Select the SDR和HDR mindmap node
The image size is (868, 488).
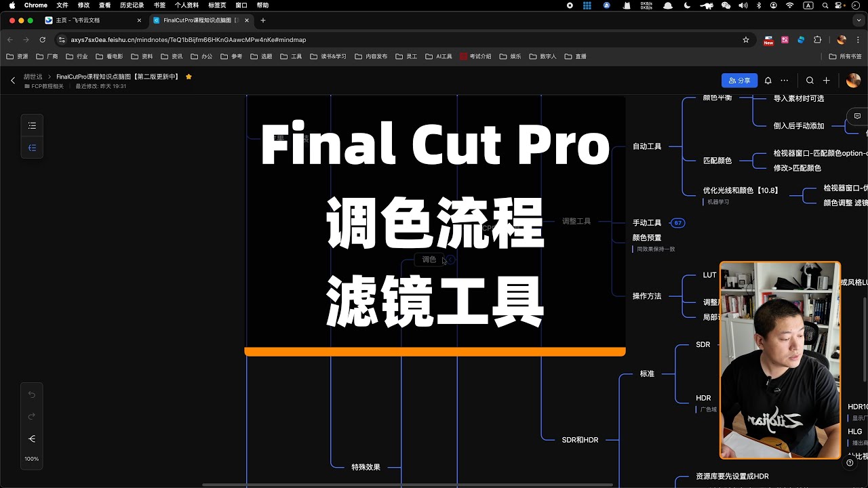point(580,440)
